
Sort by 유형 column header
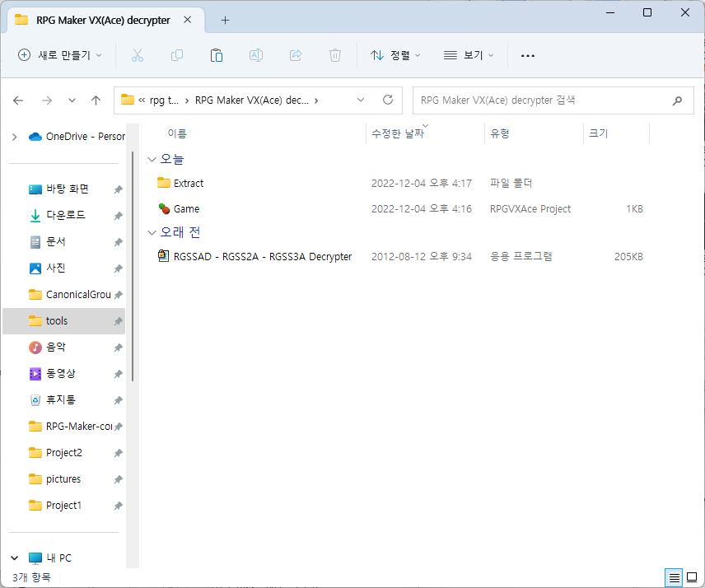click(x=500, y=133)
